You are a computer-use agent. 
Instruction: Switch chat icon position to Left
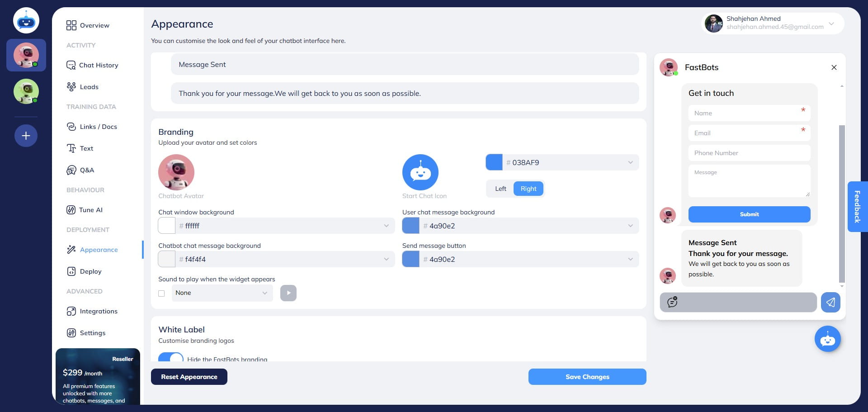[500, 189]
